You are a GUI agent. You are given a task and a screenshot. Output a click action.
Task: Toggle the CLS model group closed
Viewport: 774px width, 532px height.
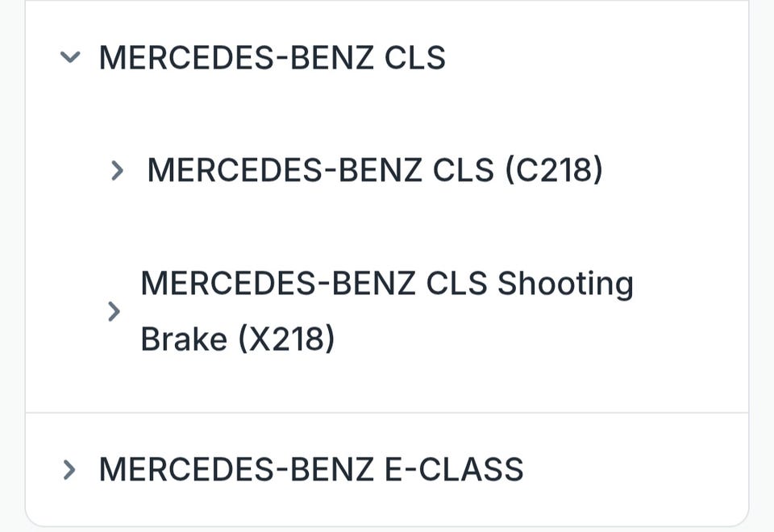coord(71,58)
